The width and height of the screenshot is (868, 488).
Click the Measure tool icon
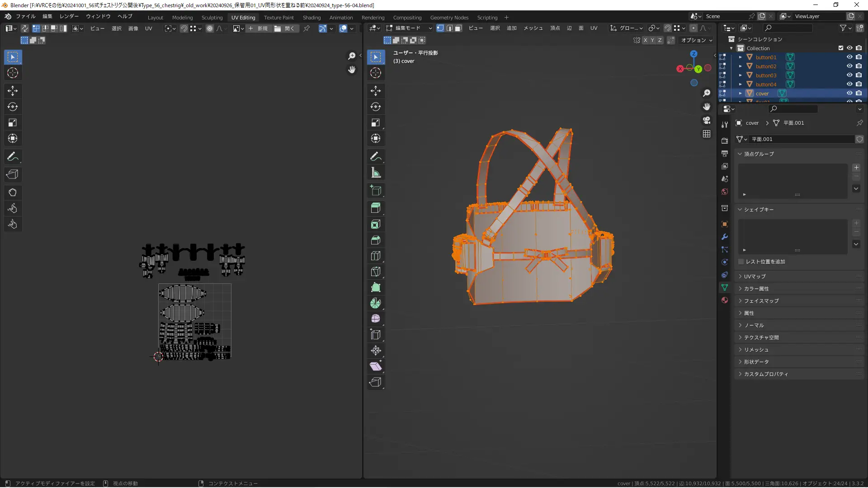[x=376, y=173]
